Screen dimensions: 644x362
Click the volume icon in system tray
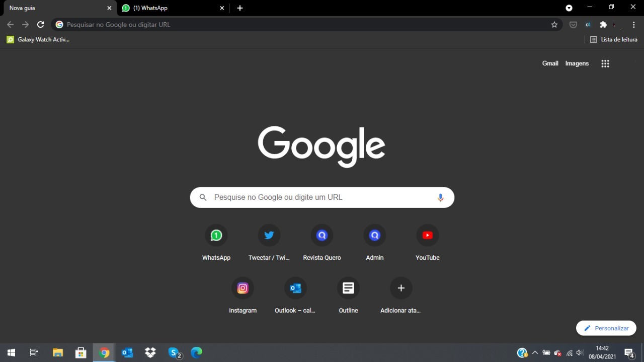coord(580,353)
